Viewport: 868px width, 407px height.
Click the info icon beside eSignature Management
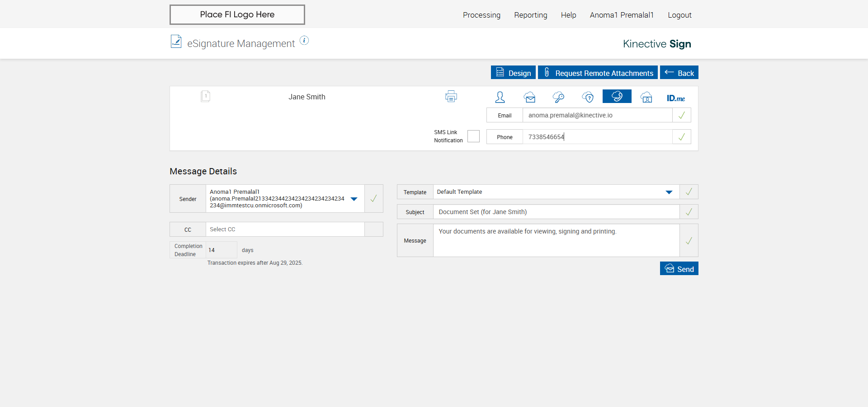304,41
